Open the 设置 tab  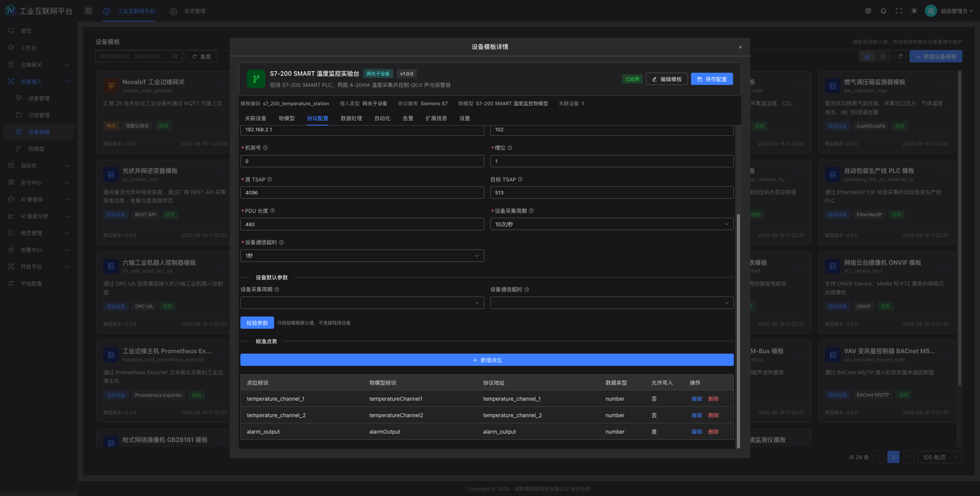click(465, 118)
